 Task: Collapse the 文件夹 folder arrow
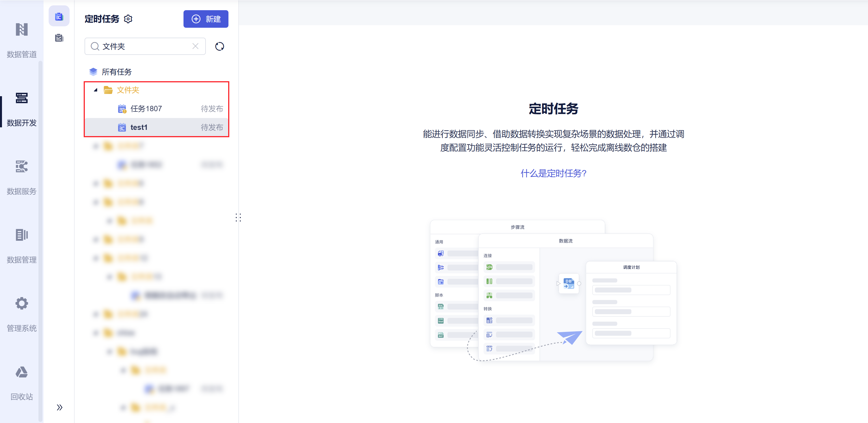[96, 90]
